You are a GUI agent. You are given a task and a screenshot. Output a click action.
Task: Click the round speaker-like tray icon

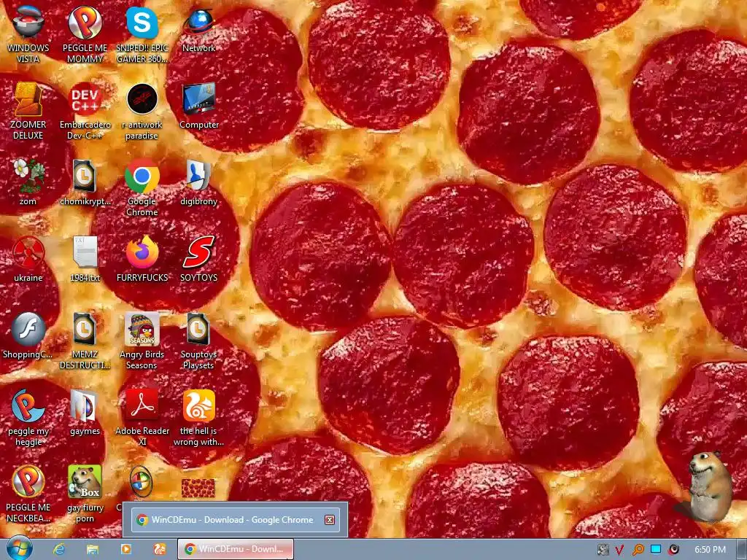pos(673,550)
